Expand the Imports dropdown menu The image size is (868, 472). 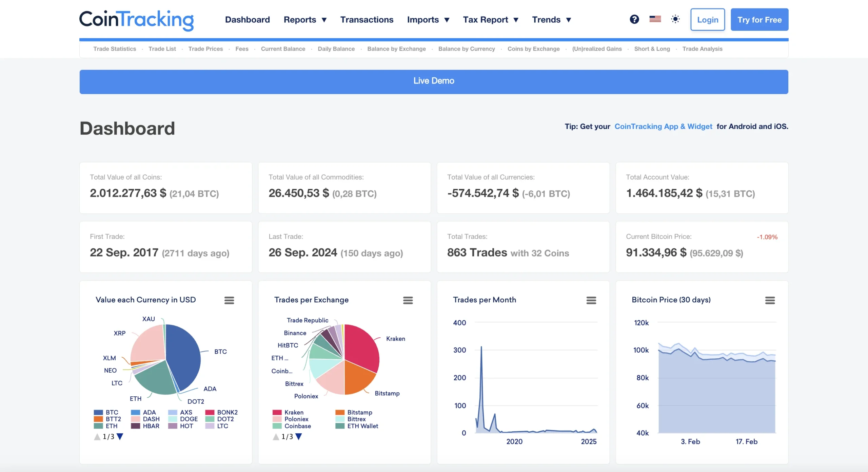coord(428,20)
